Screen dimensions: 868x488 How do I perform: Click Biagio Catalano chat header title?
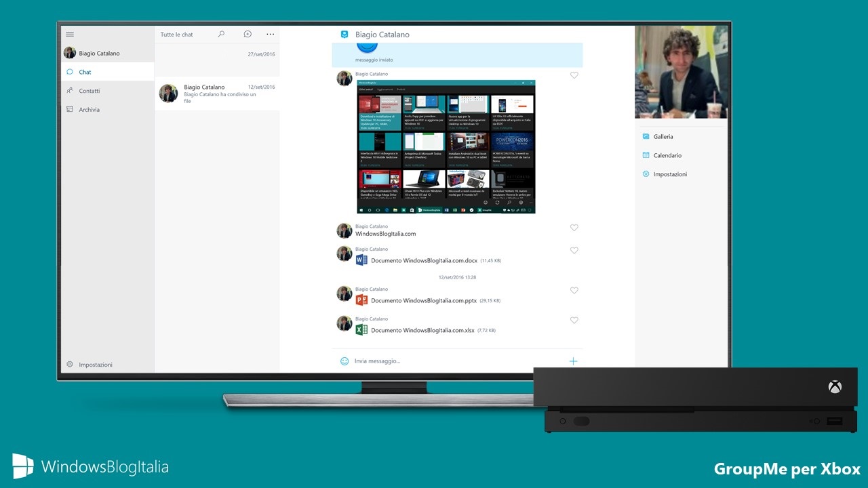[382, 35]
